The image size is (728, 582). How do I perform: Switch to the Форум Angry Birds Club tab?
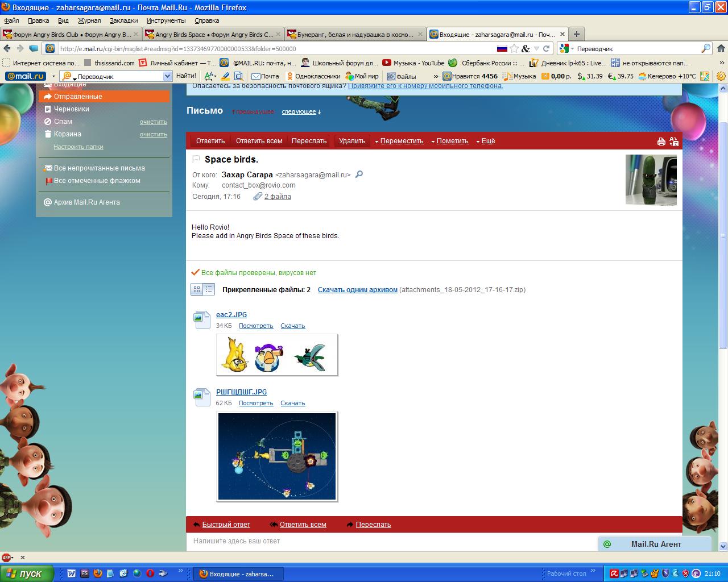(71, 35)
